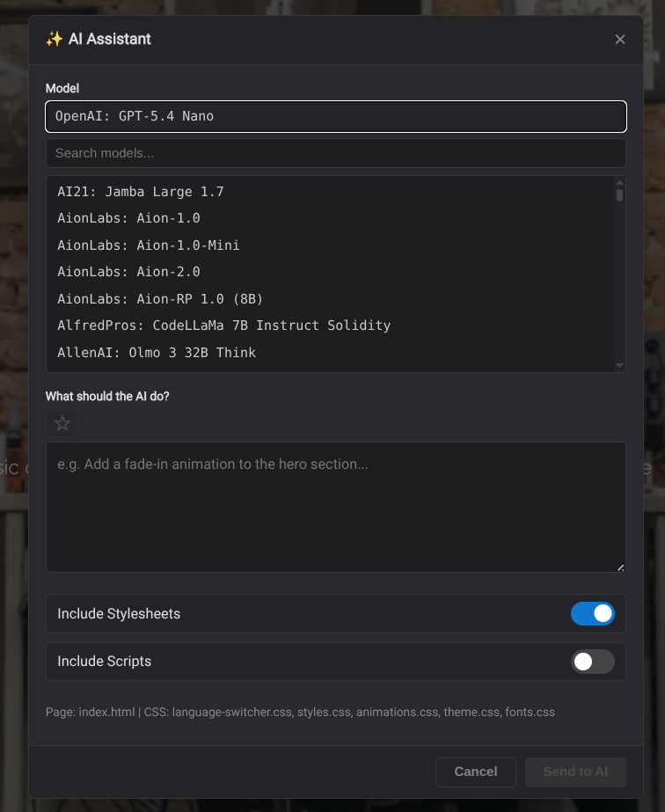Focus the AI instructions text area
This screenshot has width=665, height=812.
click(336, 507)
